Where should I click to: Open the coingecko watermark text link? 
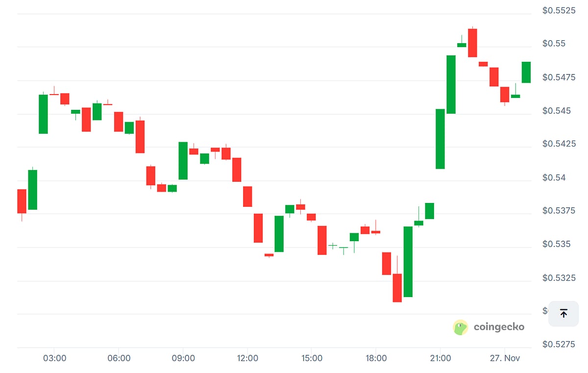coord(499,327)
